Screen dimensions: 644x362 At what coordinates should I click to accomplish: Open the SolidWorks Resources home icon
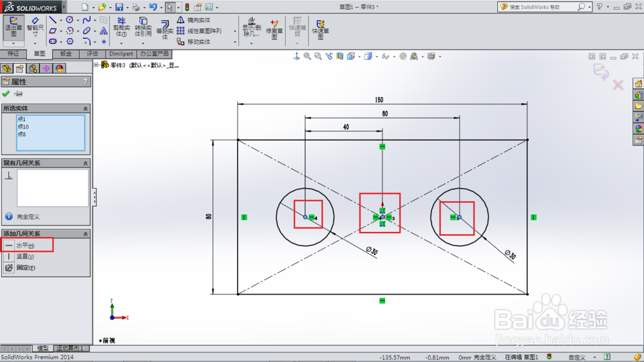click(x=638, y=84)
